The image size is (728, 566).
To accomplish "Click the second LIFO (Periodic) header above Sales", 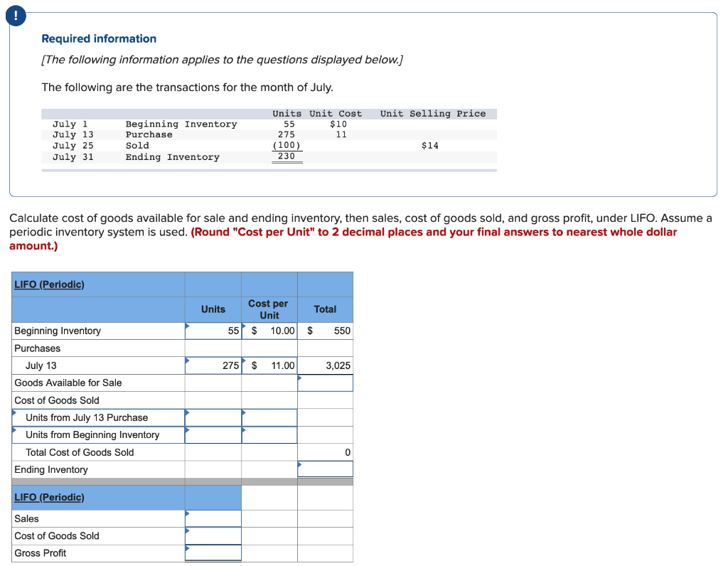I will [x=49, y=497].
